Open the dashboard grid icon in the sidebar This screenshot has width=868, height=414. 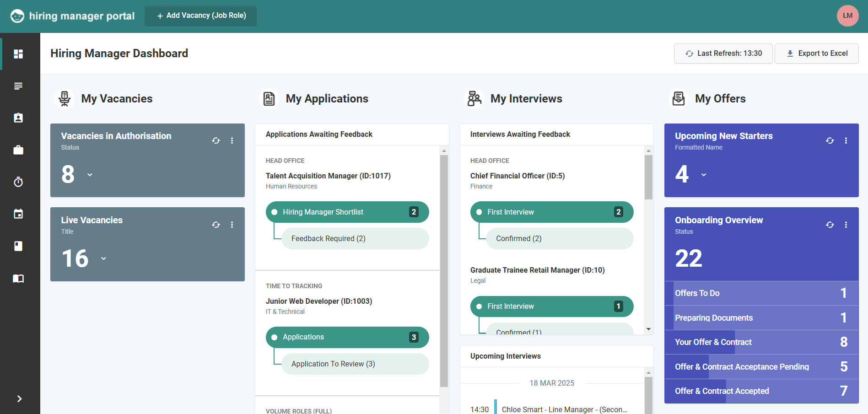(x=18, y=54)
